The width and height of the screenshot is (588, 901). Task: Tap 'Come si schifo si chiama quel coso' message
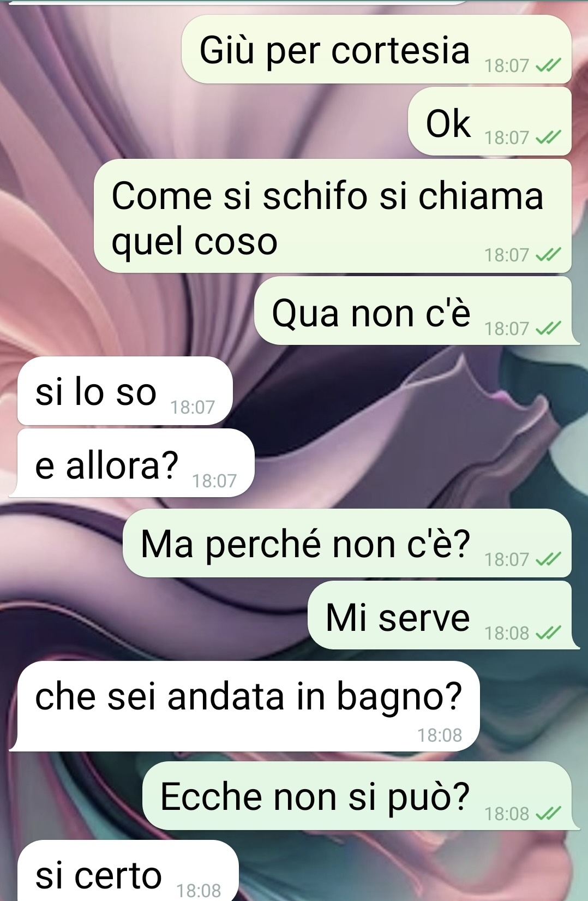(333, 216)
